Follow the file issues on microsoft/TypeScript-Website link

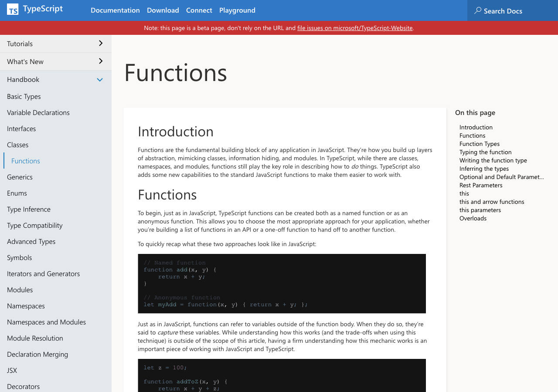click(355, 28)
